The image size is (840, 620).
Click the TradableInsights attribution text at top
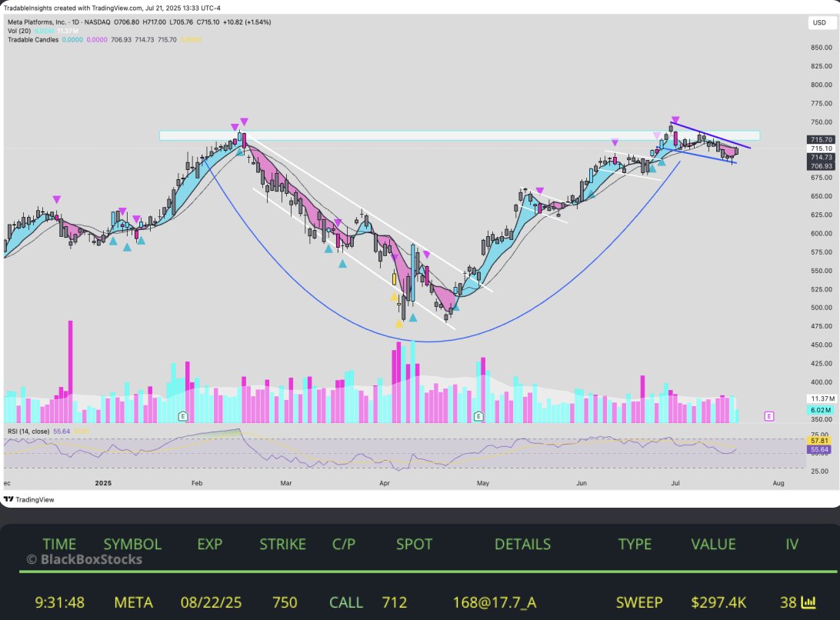(x=112, y=8)
